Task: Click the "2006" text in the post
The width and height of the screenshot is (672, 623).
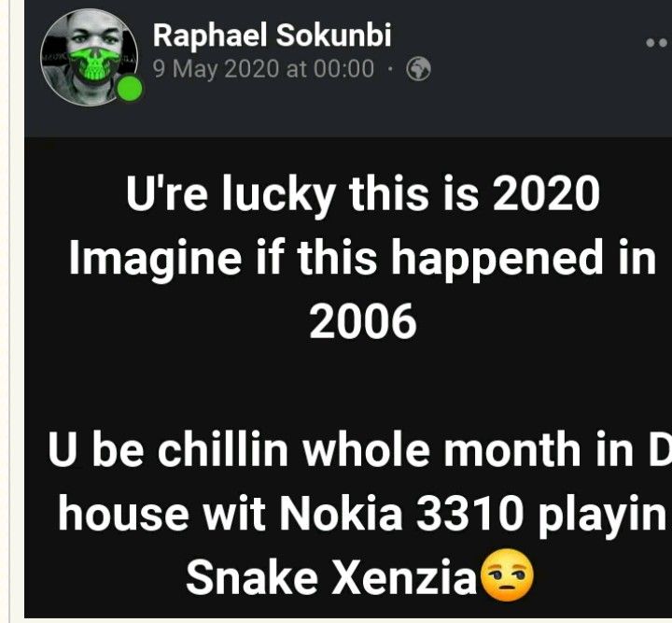Action: [362, 320]
